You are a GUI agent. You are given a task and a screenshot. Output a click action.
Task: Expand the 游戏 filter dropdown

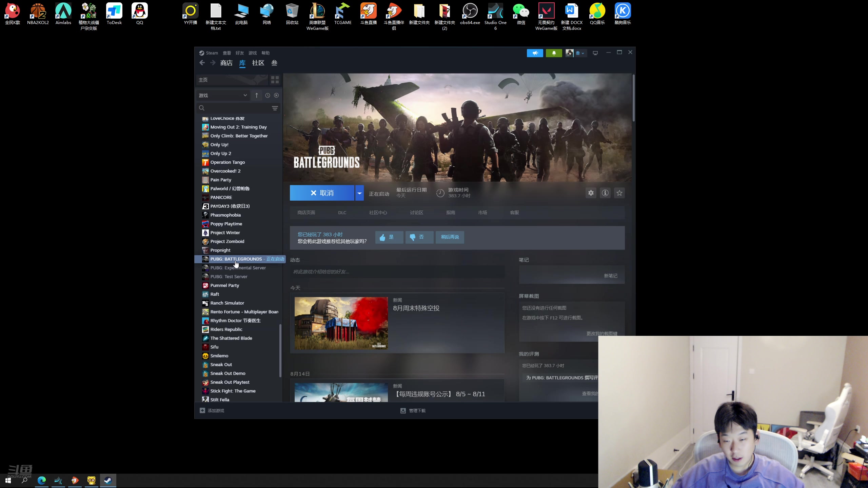(223, 95)
